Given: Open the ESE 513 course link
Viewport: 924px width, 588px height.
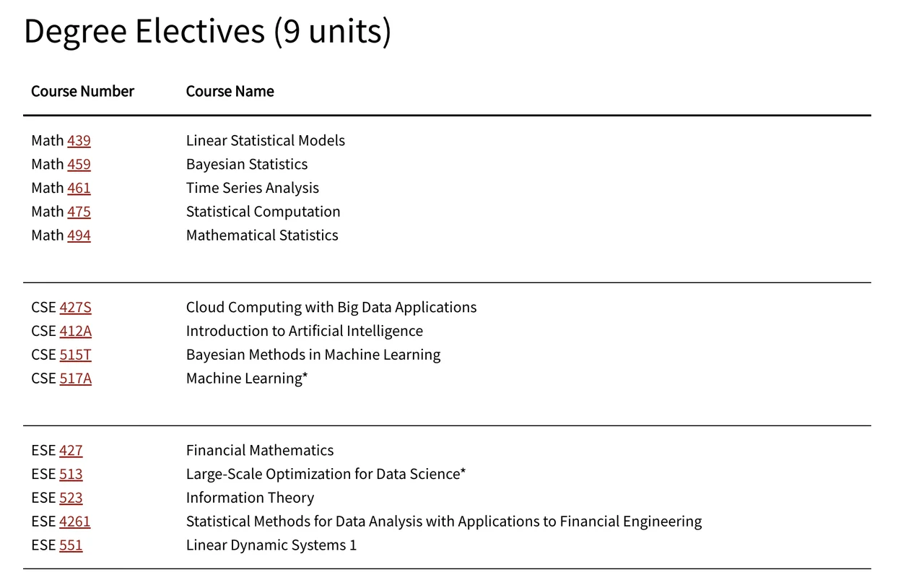Looking at the screenshot, I should [x=71, y=474].
